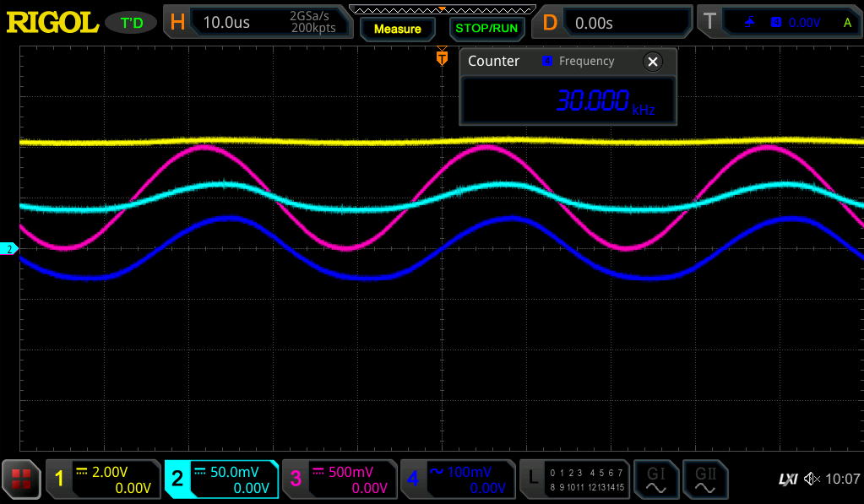
Task: Tap channel 1 DC coupling icon
Action: (82, 472)
